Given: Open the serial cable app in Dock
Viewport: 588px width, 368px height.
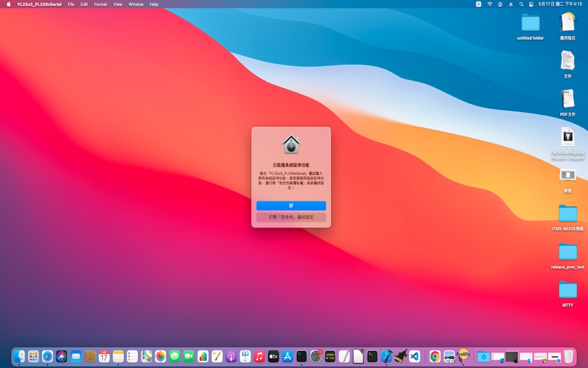Looking at the screenshot, I should pyautogui.click(x=400, y=356).
